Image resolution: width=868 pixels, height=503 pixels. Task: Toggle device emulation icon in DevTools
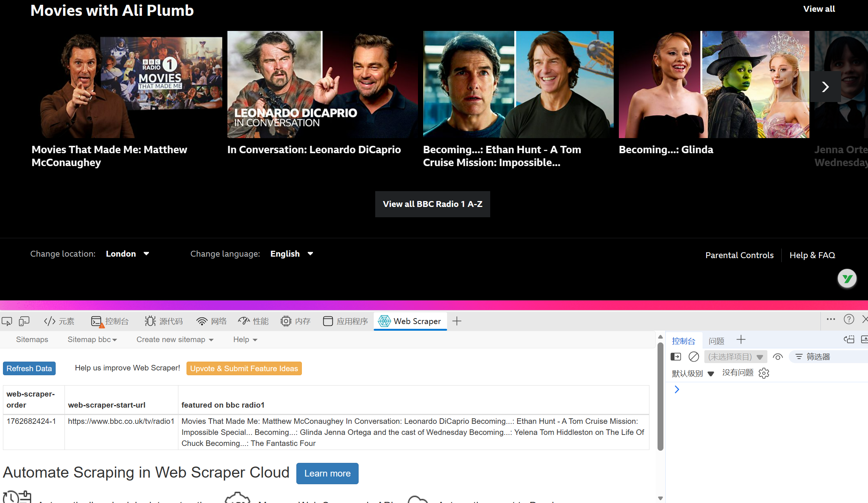click(x=24, y=321)
